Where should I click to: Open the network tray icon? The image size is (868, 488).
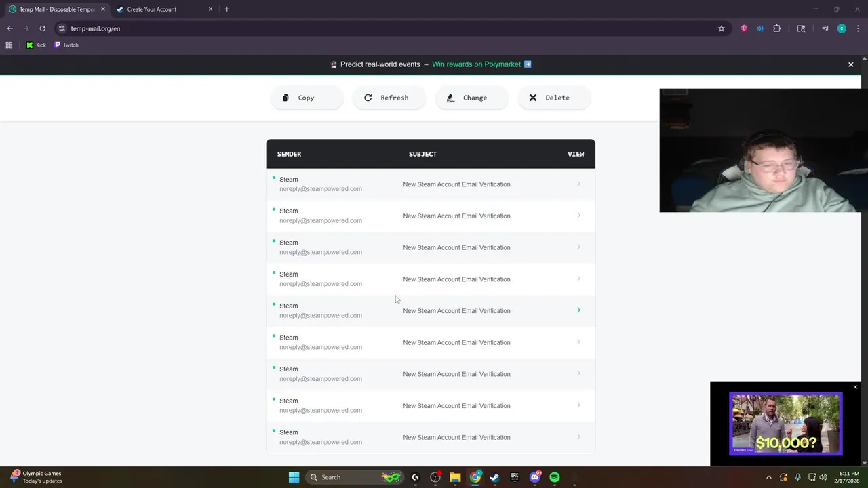[x=812, y=477]
